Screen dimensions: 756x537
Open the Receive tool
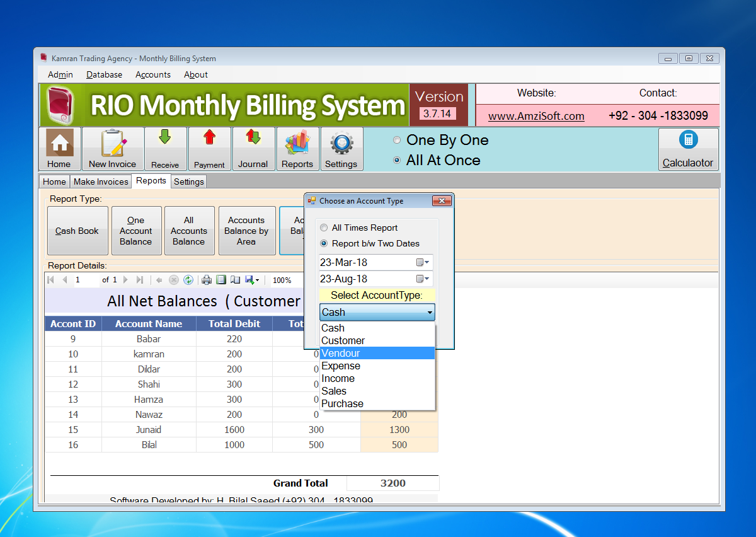[x=165, y=149]
